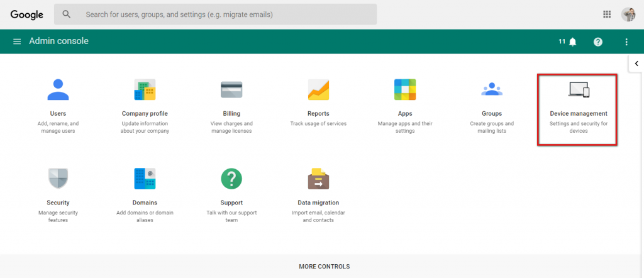Open the Reports label link
The image size is (644, 278).
point(318,114)
